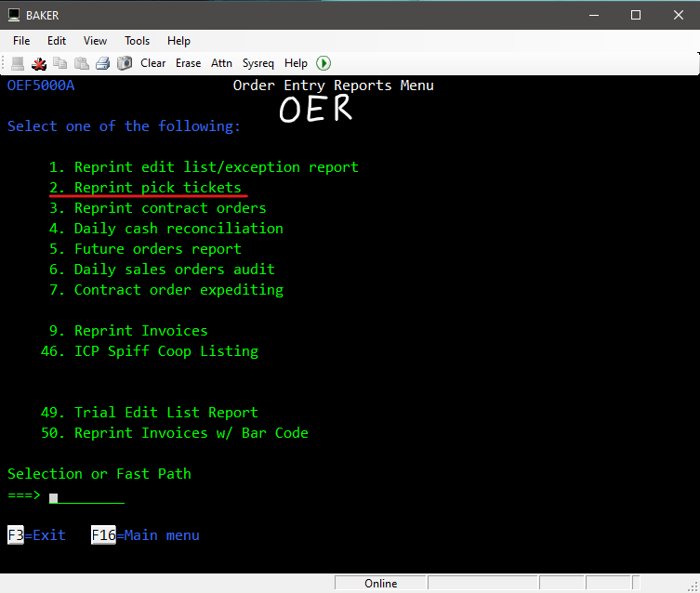The width and height of the screenshot is (700, 593).
Task: Open the Help menu in menu bar
Action: tap(178, 41)
